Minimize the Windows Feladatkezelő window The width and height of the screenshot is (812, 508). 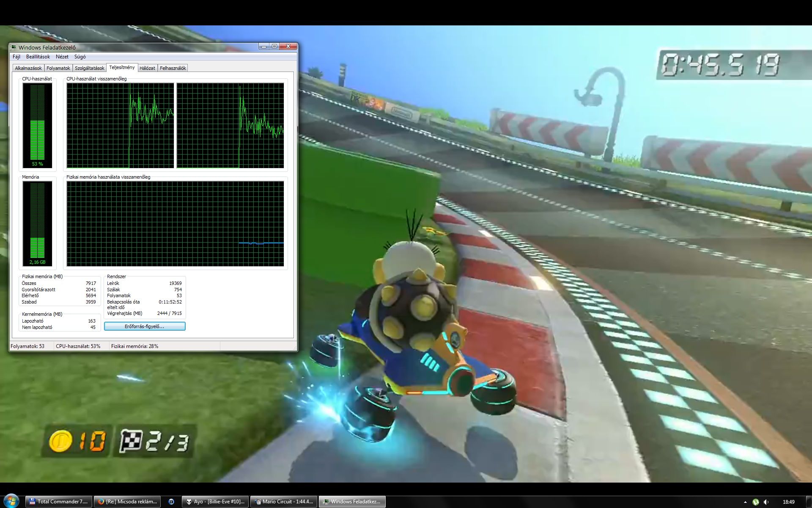[x=264, y=47]
